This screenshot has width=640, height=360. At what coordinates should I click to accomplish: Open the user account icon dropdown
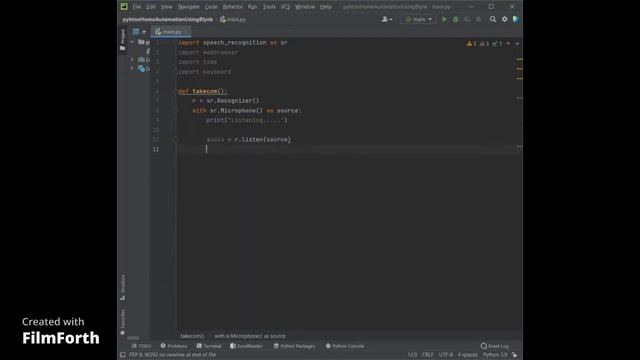(386, 19)
